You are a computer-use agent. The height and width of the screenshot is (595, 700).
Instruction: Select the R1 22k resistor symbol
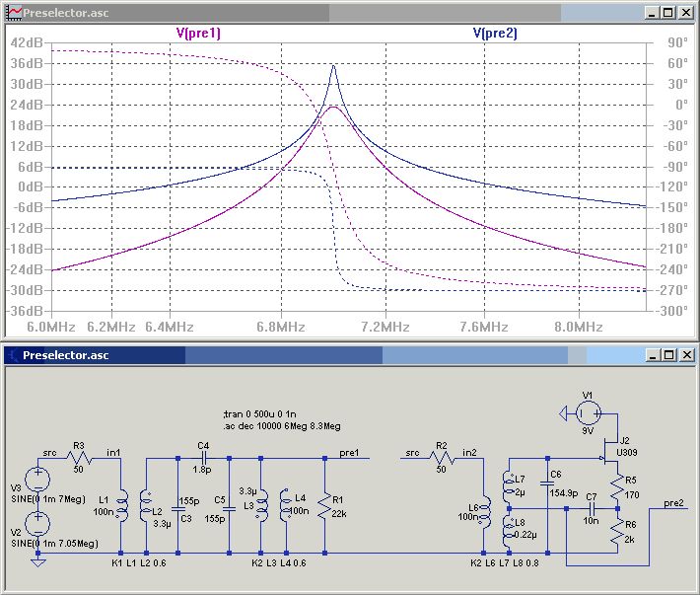pyautogui.click(x=326, y=504)
